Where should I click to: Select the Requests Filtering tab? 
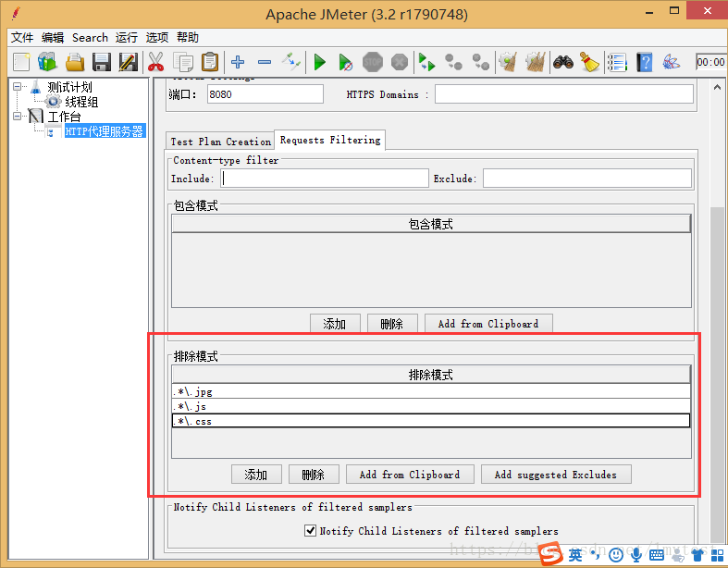tap(330, 140)
